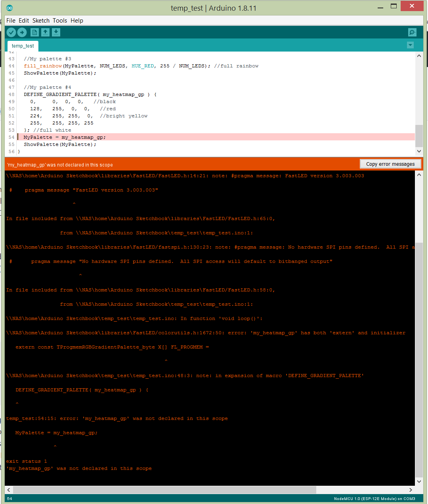428x504 pixels.
Task: Click '//My palette #3' comment line
Action: pyautogui.click(x=48, y=59)
